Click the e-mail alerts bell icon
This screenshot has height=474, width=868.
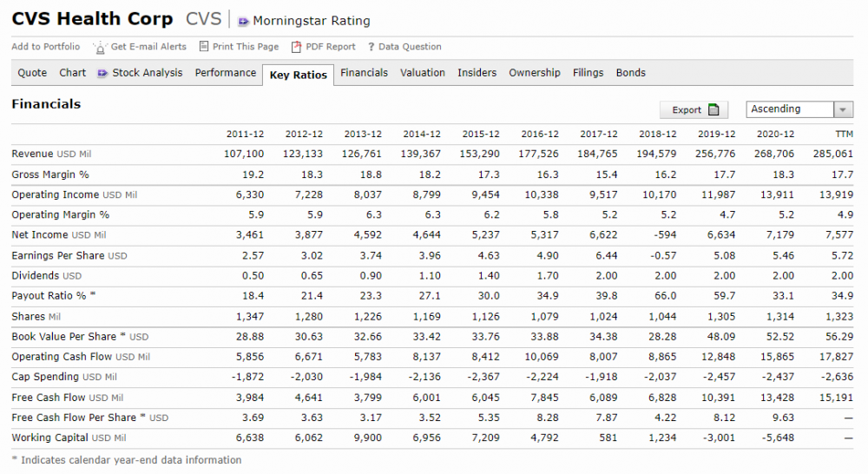tap(100, 47)
